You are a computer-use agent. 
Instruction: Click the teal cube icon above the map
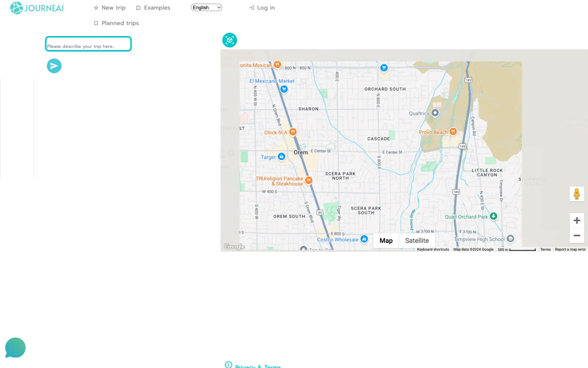[x=230, y=40]
